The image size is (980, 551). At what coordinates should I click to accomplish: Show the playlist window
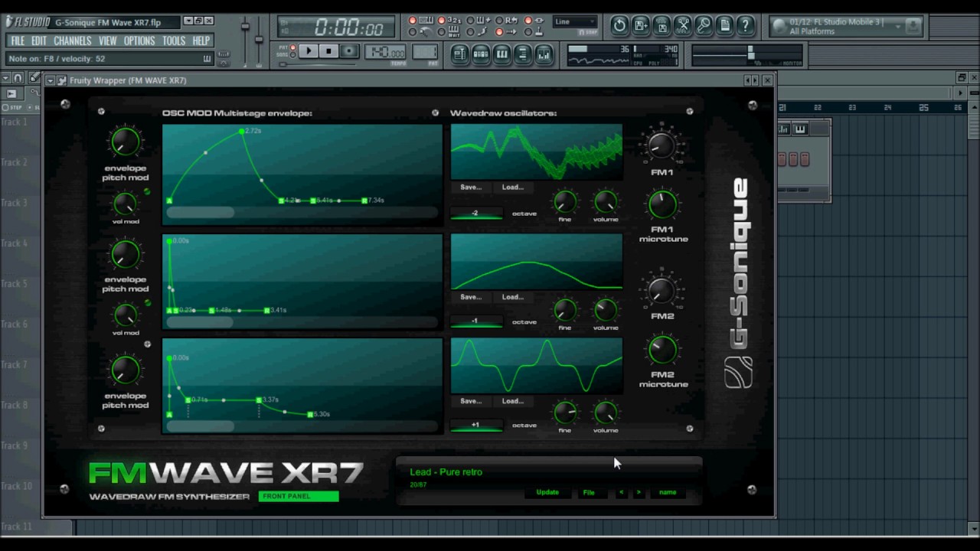tap(460, 54)
